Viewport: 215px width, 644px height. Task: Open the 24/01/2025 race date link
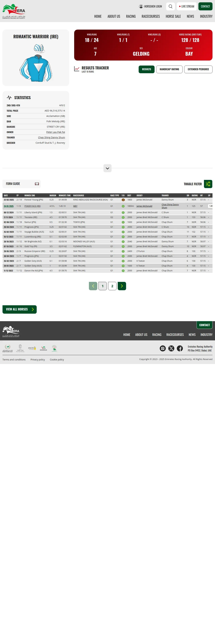pyautogui.click(x=9, y=206)
